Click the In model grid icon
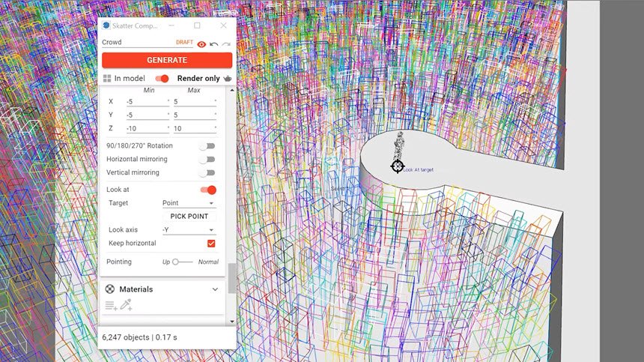Image resolution: width=644 pixels, height=362 pixels. click(107, 79)
